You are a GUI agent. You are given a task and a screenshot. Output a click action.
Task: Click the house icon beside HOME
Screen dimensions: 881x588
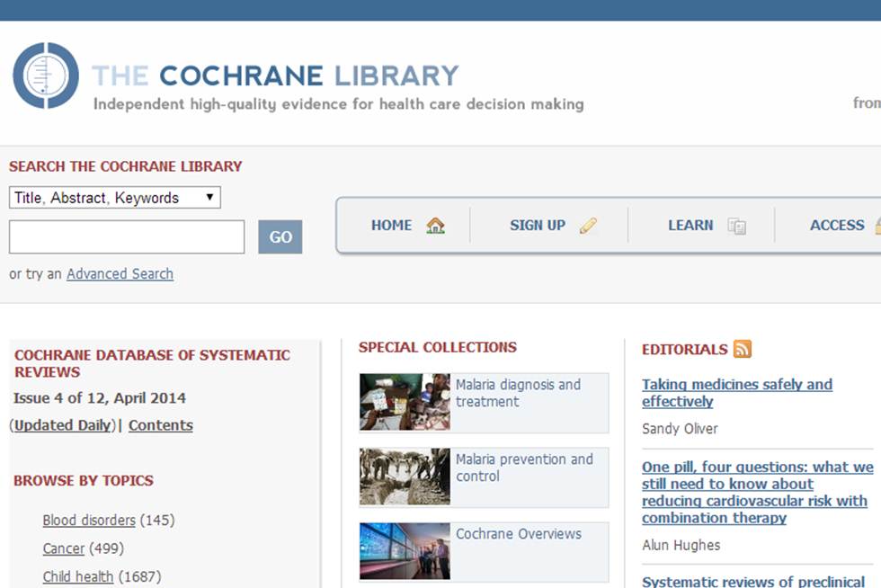pyautogui.click(x=435, y=226)
